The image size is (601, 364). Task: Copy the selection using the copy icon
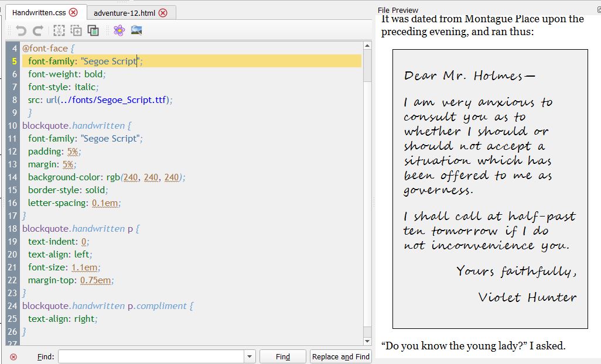pos(76,30)
